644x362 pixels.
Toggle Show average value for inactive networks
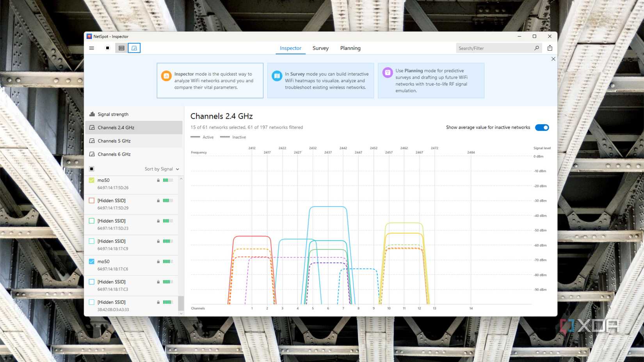pos(542,127)
